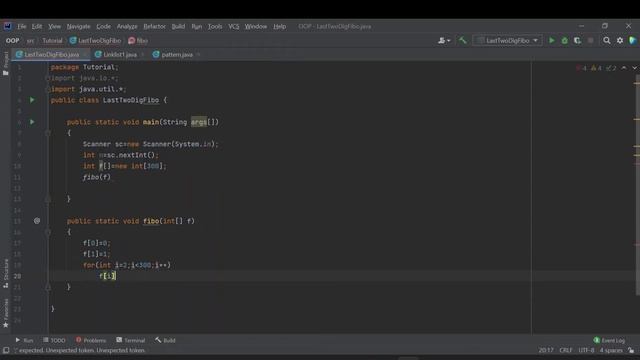
Task: Click run gutter icon beside class declaration
Action: [x=32, y=100]
